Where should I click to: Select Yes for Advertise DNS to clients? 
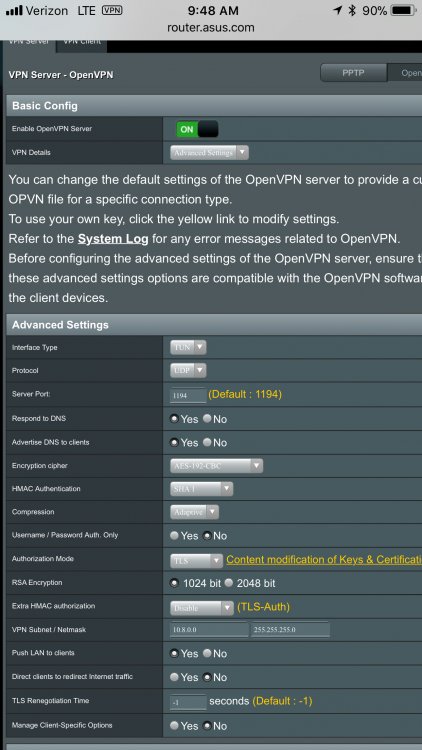[175, 442]
